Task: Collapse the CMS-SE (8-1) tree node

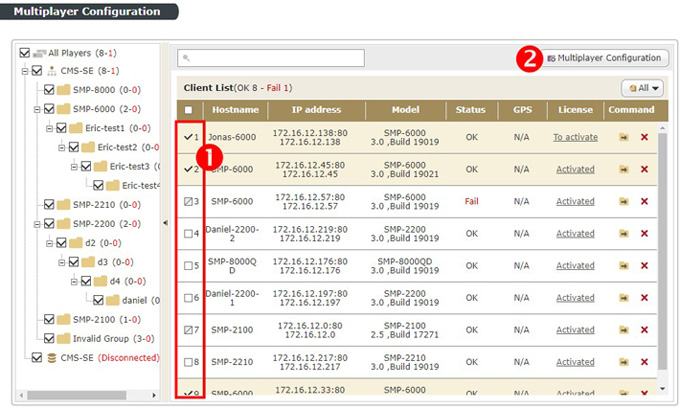Action: tap(25, 71)
